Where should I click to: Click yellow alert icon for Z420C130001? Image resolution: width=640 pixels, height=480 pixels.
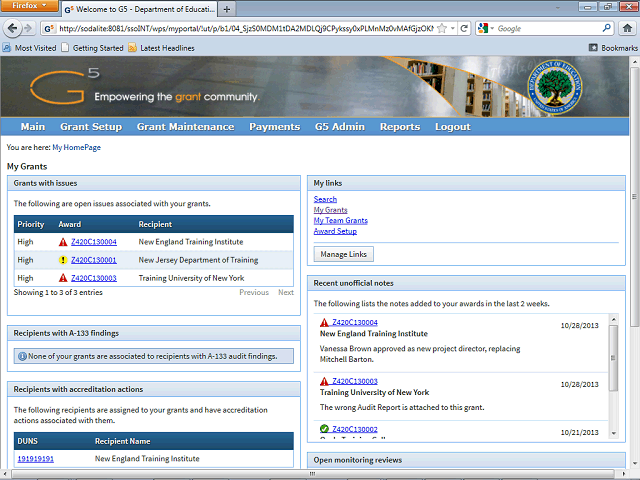click(x=63, y=260)
